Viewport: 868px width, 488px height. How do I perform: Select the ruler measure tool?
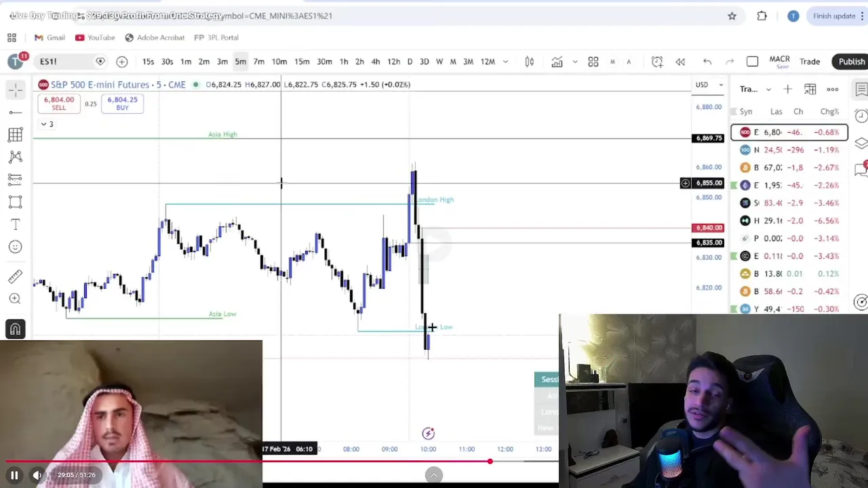click(x=16, y=276)
